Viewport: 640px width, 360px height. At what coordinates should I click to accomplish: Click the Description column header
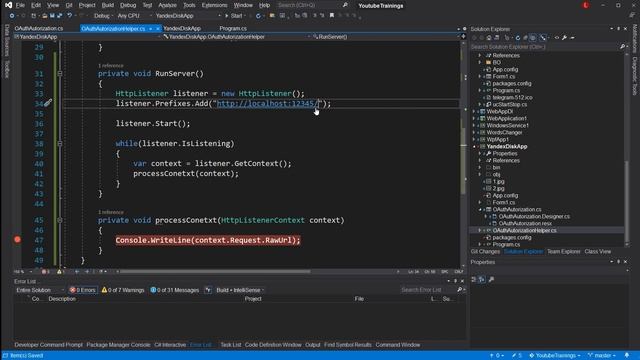point(62,299)
